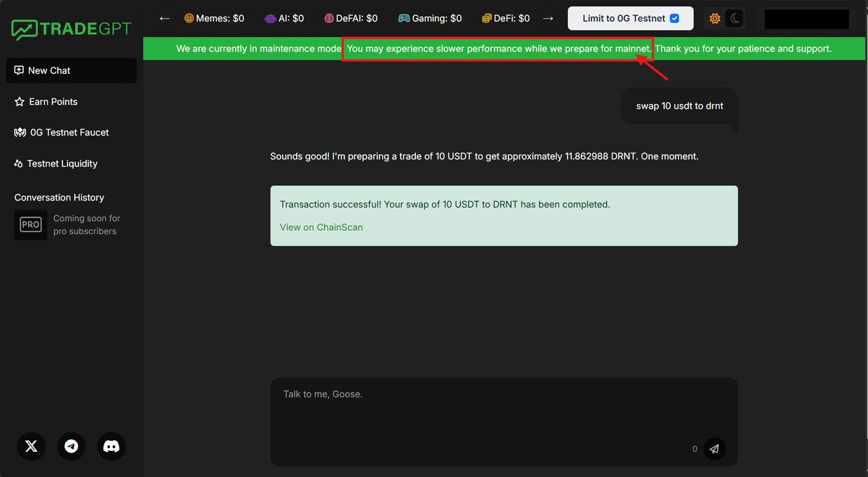This screenshot has height=477, width=868.
Task: Click the Conversation History heading
Action: (59, 198)
